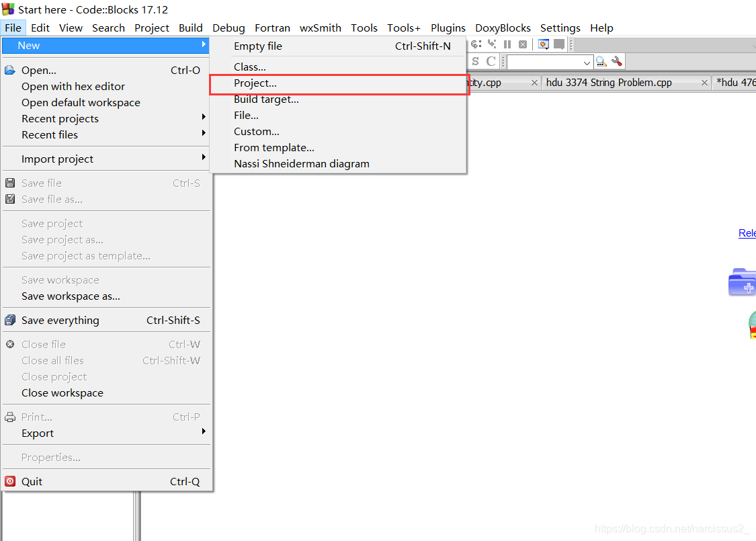Image resolution: width=756 pixels, height=541 pixels.
Task: Open the View menu
Action: [71, 28]
